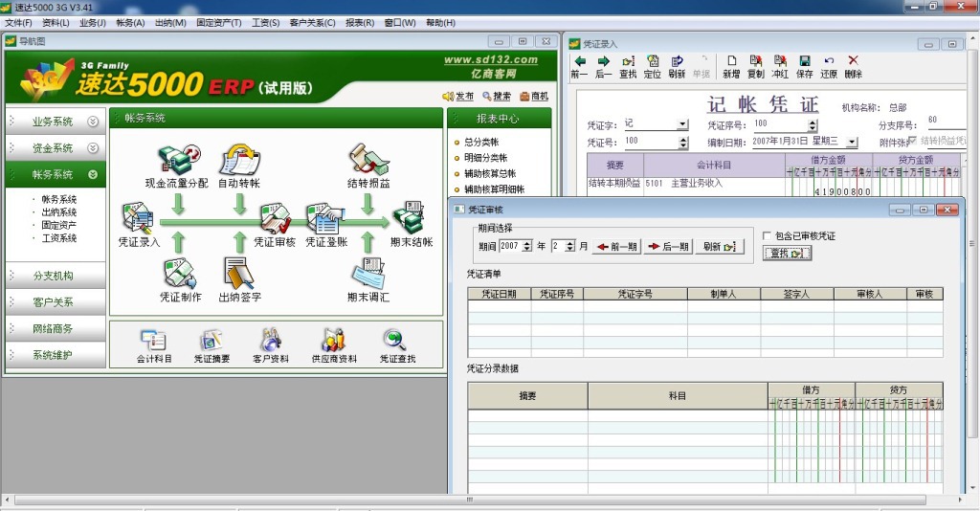Image resolution: width=980 pixels, height=511 pixels.
Task: Select 固定资产 in sidebar tree
Action: coord(58,225)
